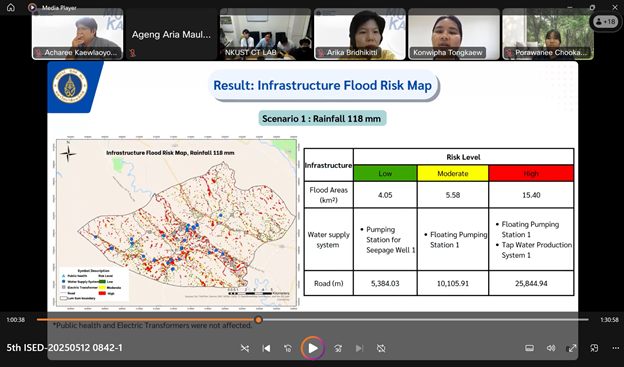Open subtitles and captions options
The width and height of the screenshot is (624, 367).
529,348
